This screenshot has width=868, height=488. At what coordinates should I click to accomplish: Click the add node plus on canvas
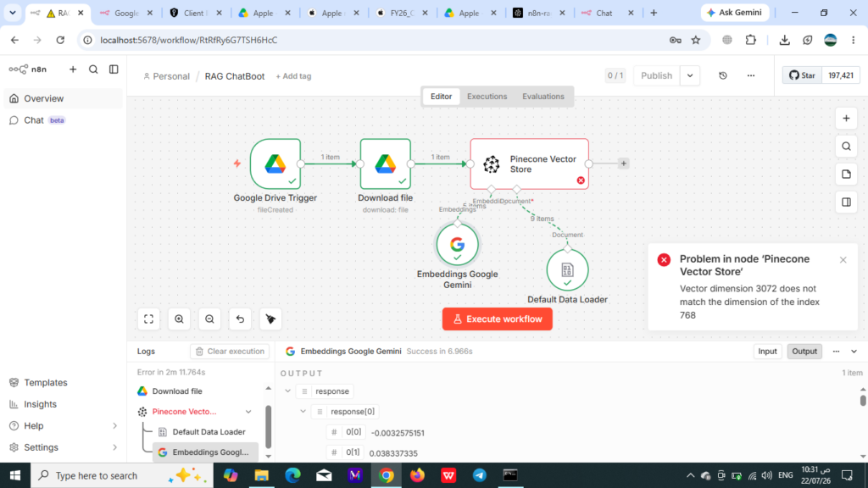846,119
